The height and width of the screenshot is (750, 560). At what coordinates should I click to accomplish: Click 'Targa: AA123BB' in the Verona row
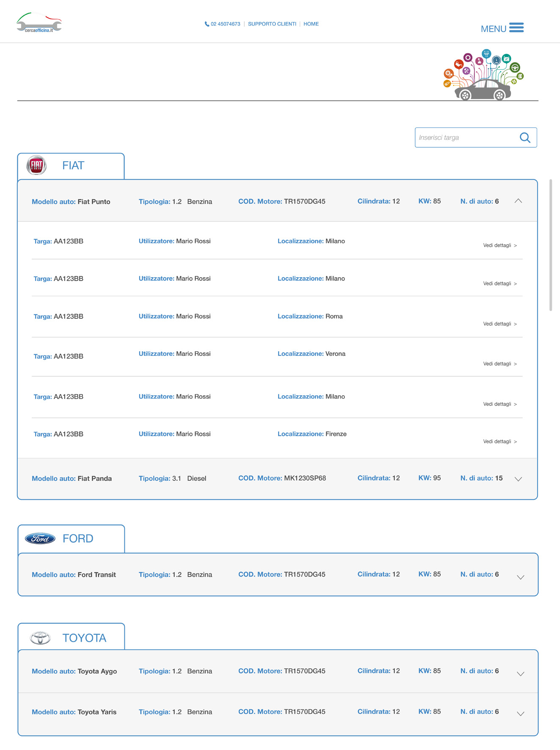tap(58, 356)
